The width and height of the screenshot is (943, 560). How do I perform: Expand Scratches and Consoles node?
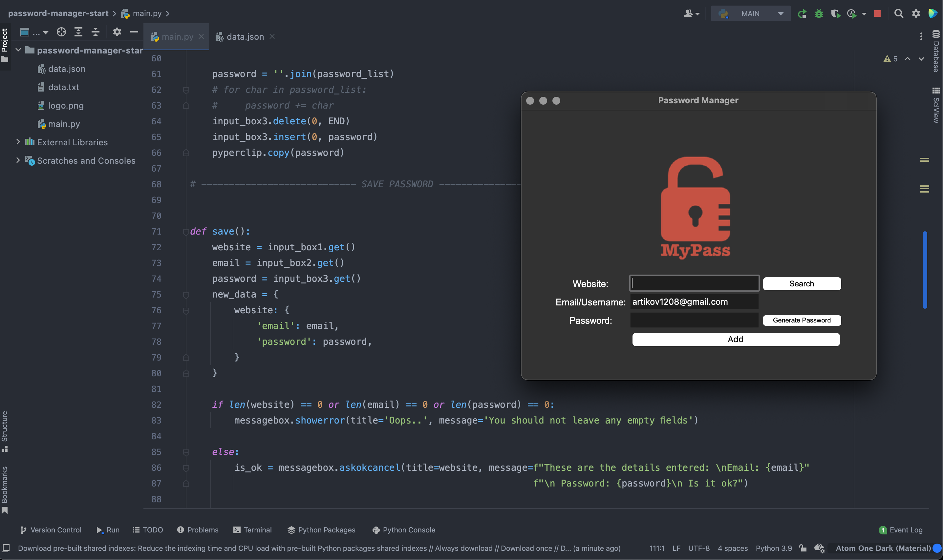[18, 160]
